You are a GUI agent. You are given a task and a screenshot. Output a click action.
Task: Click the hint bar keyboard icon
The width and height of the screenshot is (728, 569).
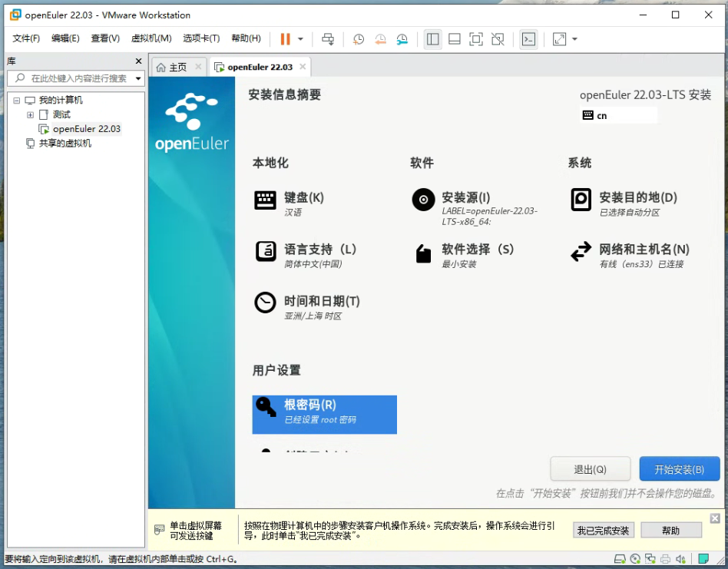click(159, 530)
